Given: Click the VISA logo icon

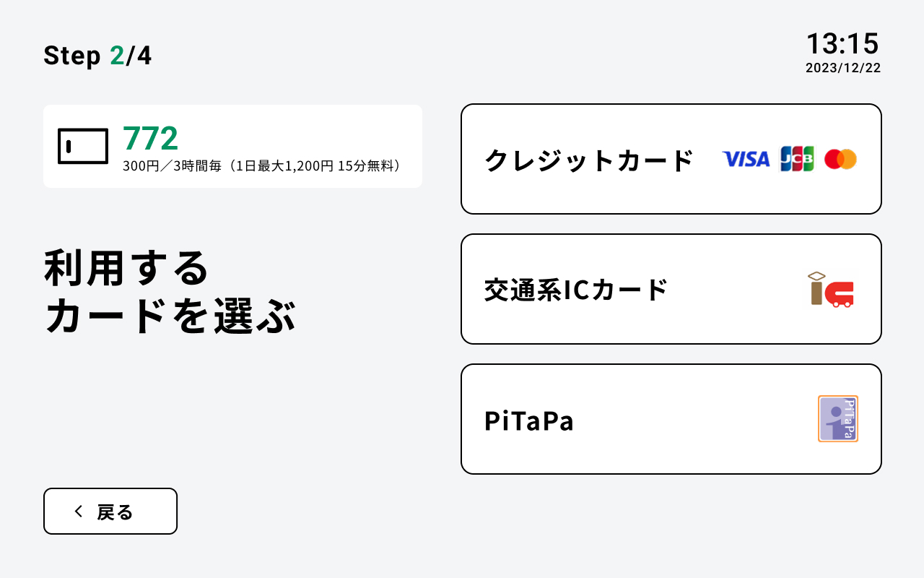Looking at the screenshot, I should pos(746,159).
